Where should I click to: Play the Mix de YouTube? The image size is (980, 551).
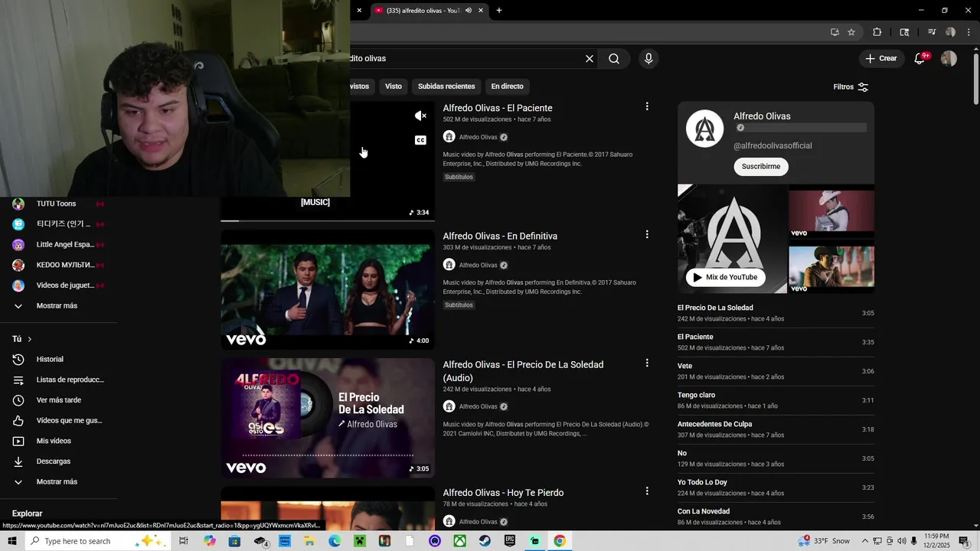pos(725,277)
